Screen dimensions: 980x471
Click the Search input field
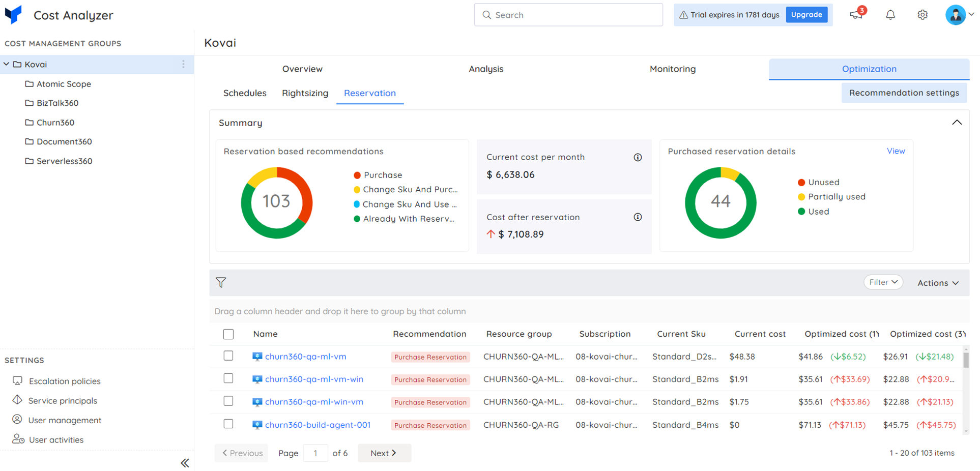(x=568, y=15)
